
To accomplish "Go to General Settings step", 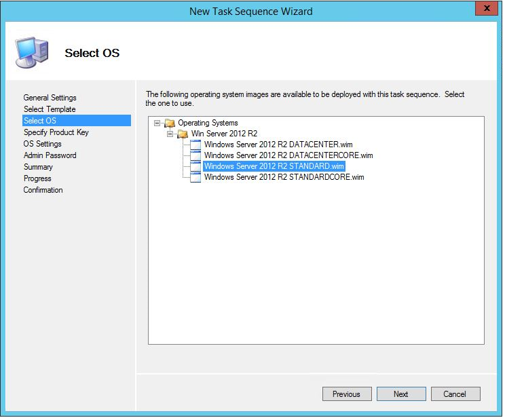I will coord(50,98).
